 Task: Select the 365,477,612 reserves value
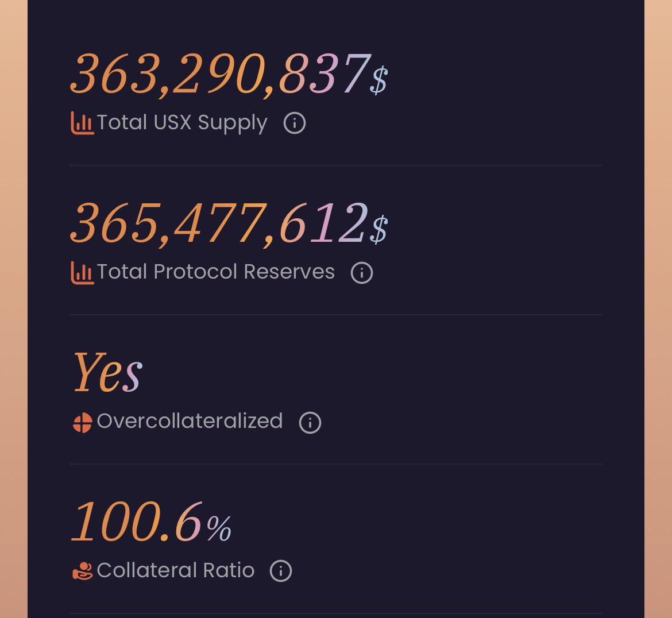218,224
